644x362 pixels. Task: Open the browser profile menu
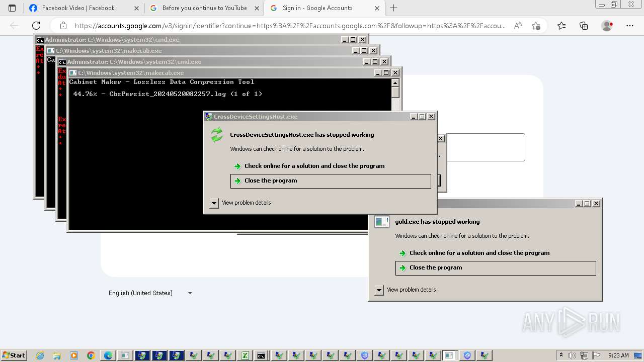tap(607, 26)
